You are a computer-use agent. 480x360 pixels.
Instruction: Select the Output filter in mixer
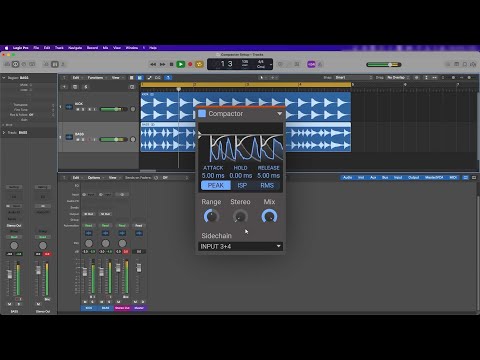tap(413, 178)
